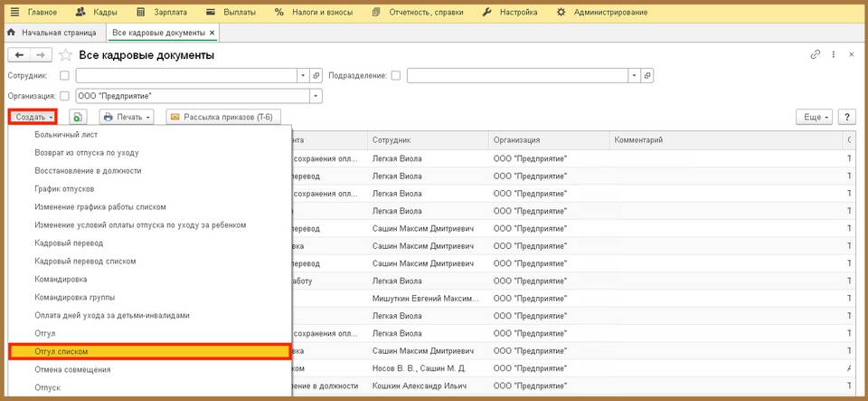Click the Сотрудник input field
This screenshot has width=868, height=401.
[x=186, y=75]
